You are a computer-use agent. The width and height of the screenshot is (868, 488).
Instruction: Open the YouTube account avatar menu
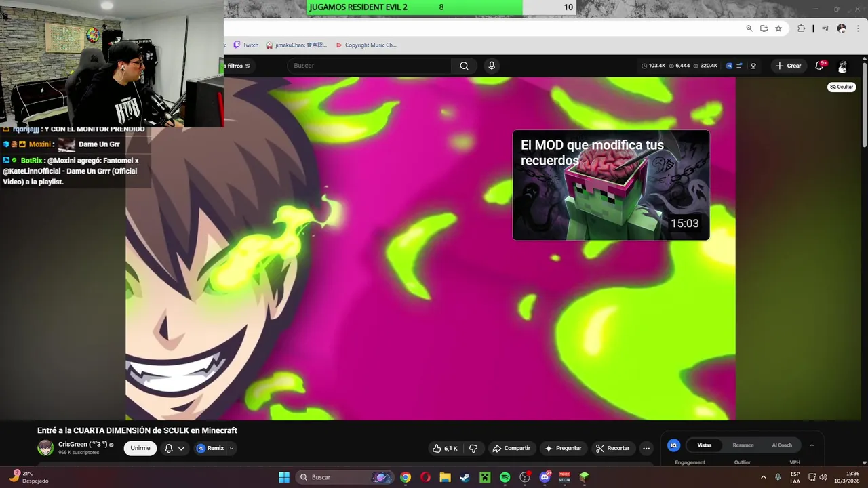pyautogui.click(x=842, y=66)
